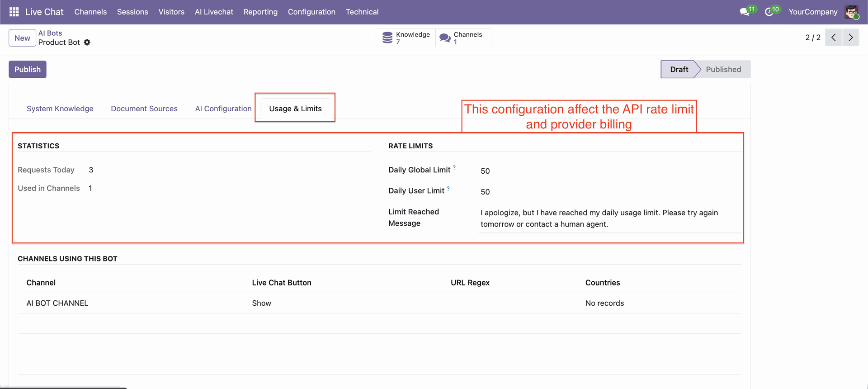The height and width of the screenshot is (389, 868).
Task: Open the AI BOT CHANNEL row
Action: point(57,303)
